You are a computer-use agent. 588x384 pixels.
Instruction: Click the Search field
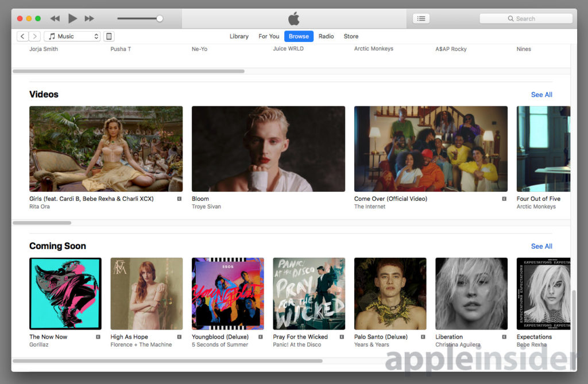coord(525,18)
